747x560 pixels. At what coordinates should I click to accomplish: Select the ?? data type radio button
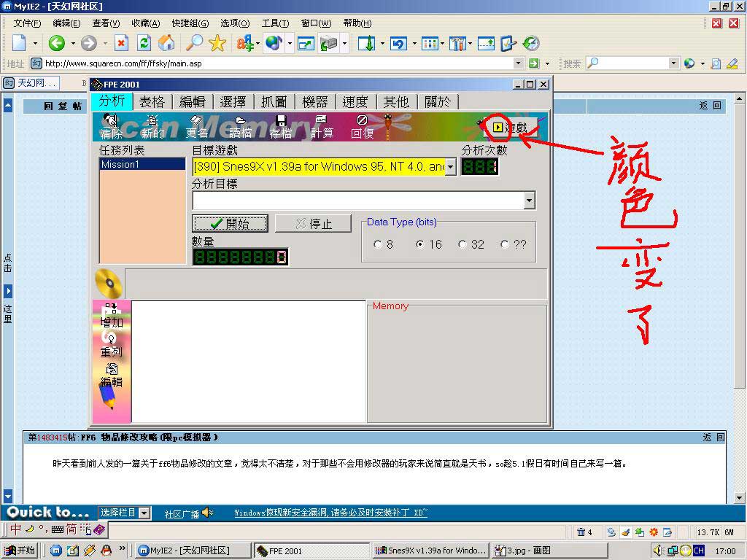pyautogui.click(x=505, y=244)
